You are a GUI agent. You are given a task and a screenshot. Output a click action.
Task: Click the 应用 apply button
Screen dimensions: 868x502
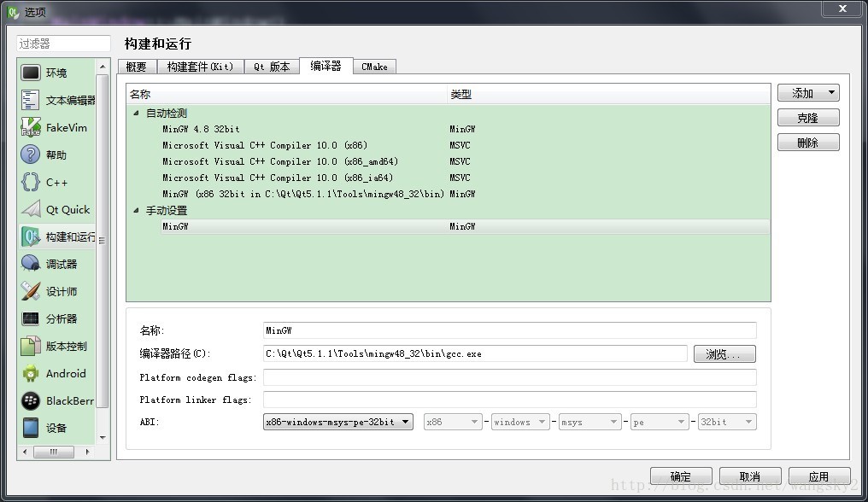coord(819,476)
